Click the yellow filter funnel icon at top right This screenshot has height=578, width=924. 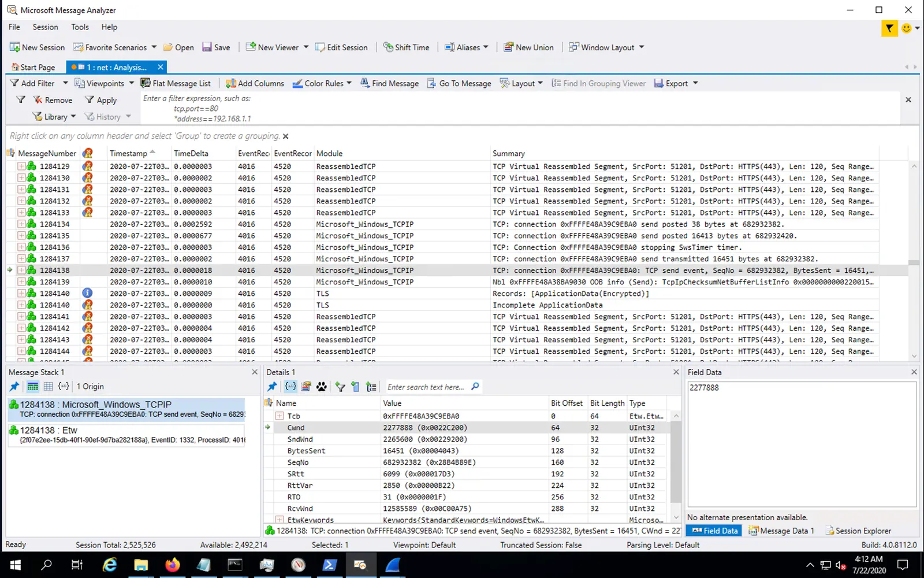[x=889, y=28]
